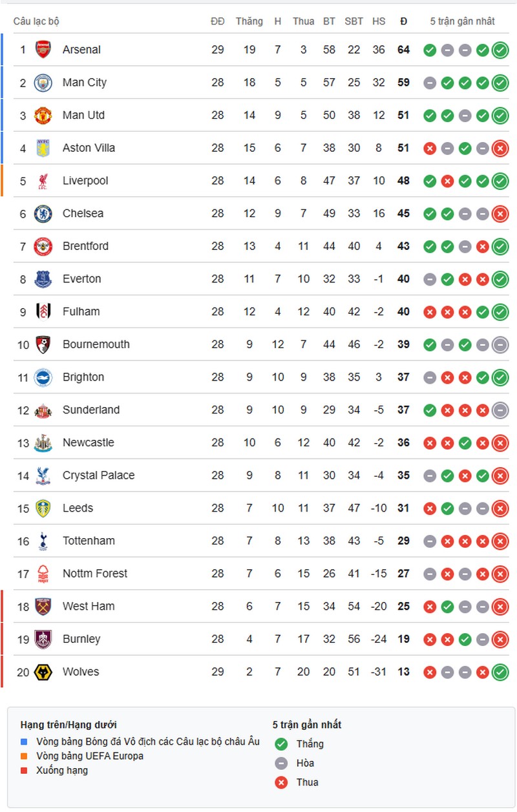Click the blue Champions League legend swatch
517x812 pixels.
point(25,742)
